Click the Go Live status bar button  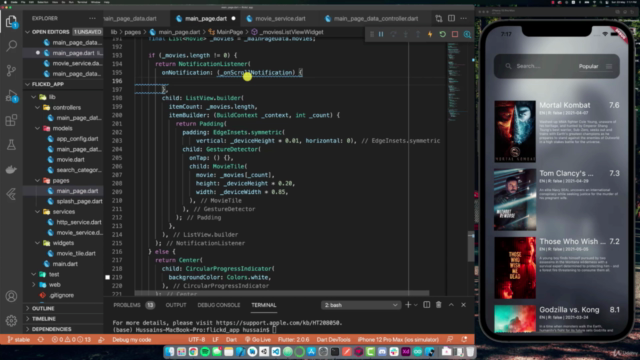pyautogui.click(x=258, y=340)
